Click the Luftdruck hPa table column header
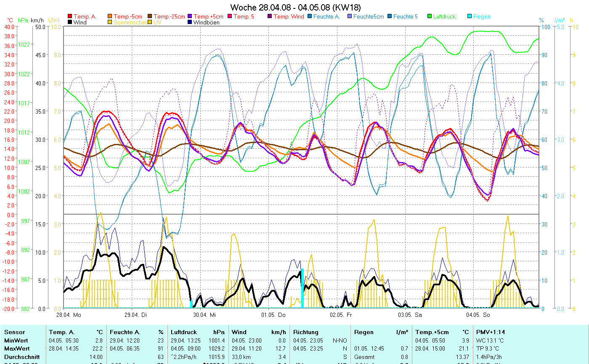 (197, 332)
